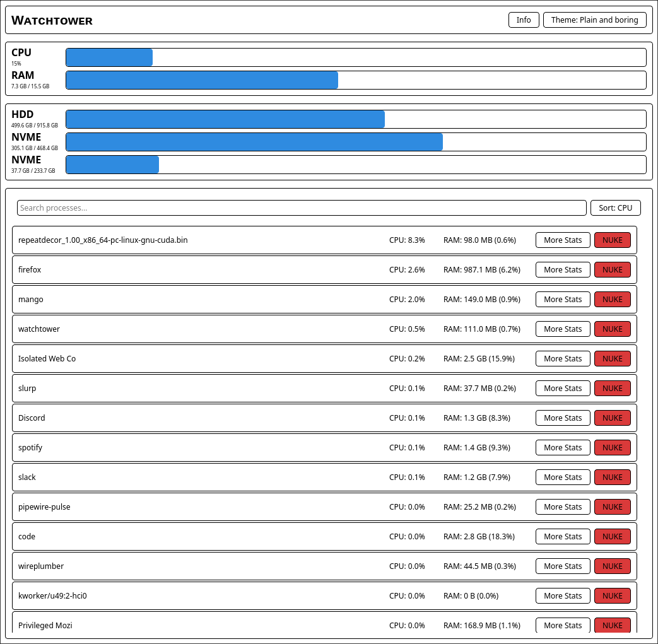Focus the Search processes field
The image size is (658, 644).
[302, 208]
